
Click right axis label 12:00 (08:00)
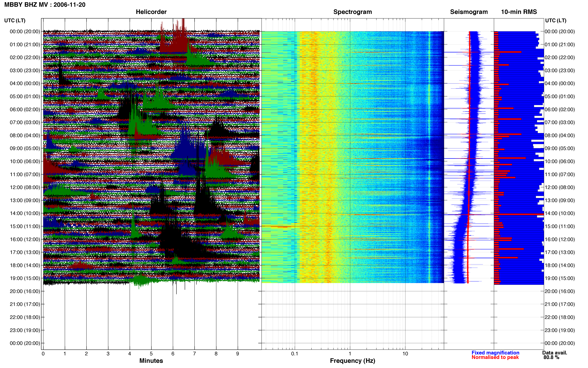560,187
